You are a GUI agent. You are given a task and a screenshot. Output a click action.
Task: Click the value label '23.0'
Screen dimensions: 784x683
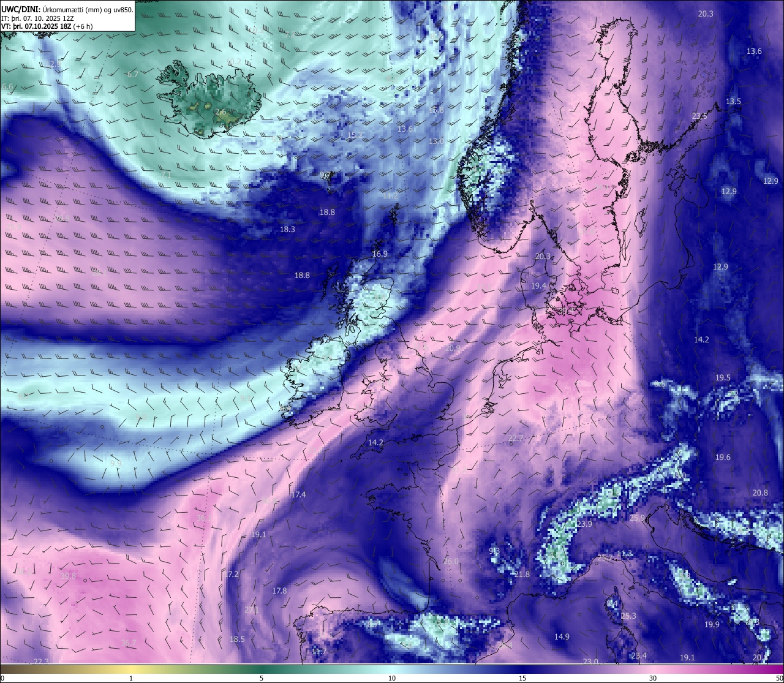point(590,662)
